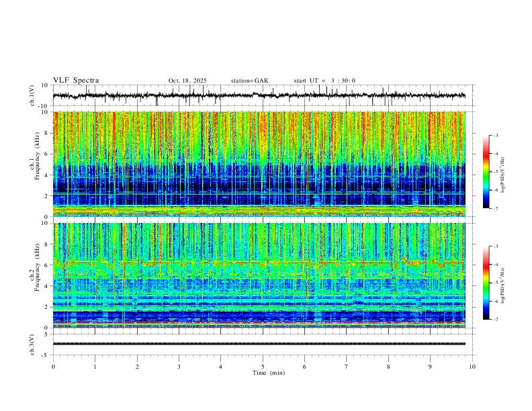Image resolution: width=532 pixels, height=411 pixels.
Task: Click the '10' tick on time axis
Action: [472, 367]
